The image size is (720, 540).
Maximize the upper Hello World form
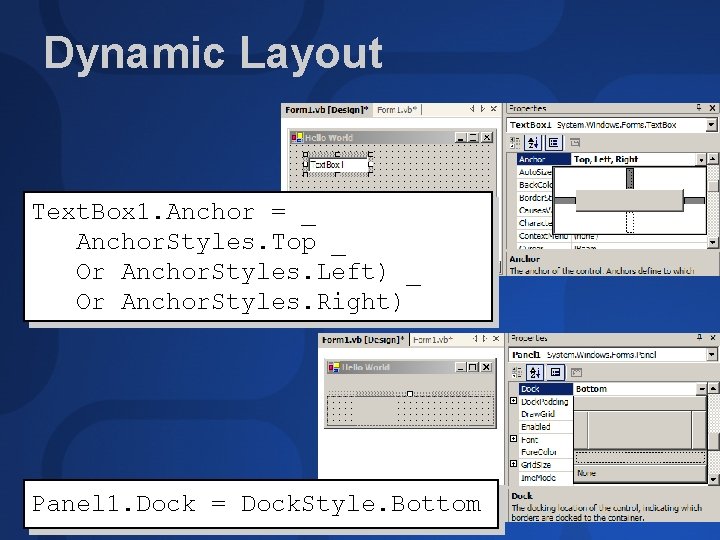coord(473,137)
